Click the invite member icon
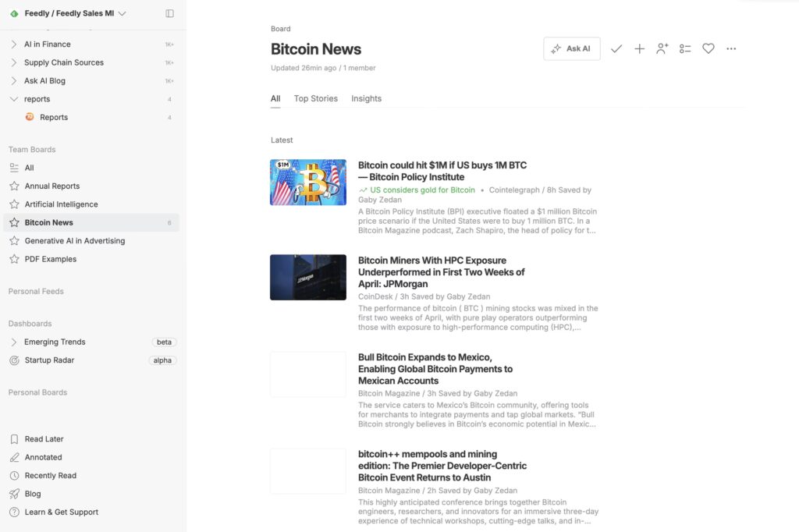 pos(662,49)
